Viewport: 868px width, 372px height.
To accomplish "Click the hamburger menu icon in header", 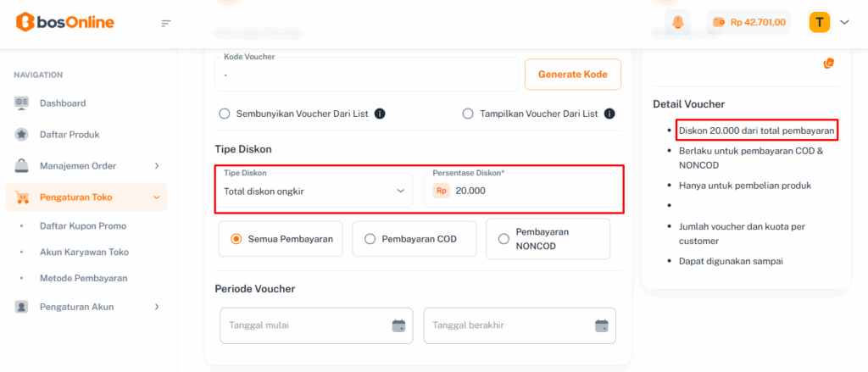I will tap(166, 23).
